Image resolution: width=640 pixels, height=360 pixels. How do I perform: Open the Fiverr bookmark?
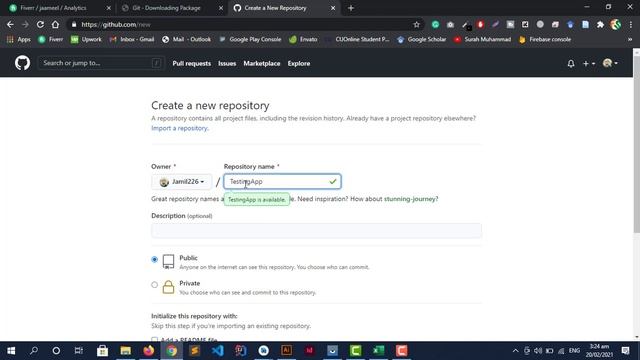pyautogui.click(x=51, y=40)
